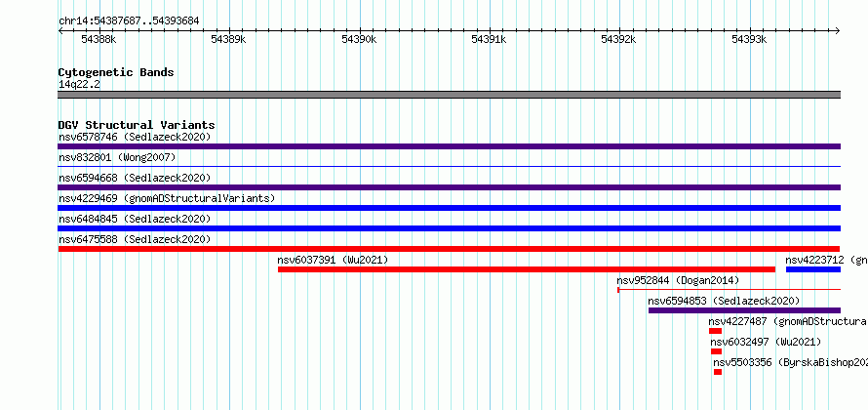Screen dimensions: 868x410
Task: Click the 54389k ruler tick label
Action: 228,39
